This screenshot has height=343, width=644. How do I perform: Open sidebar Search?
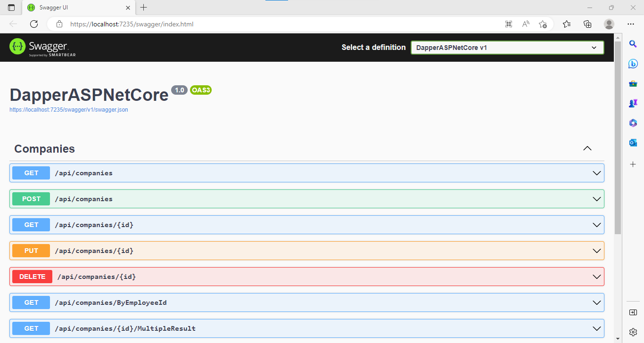[633, 44]
